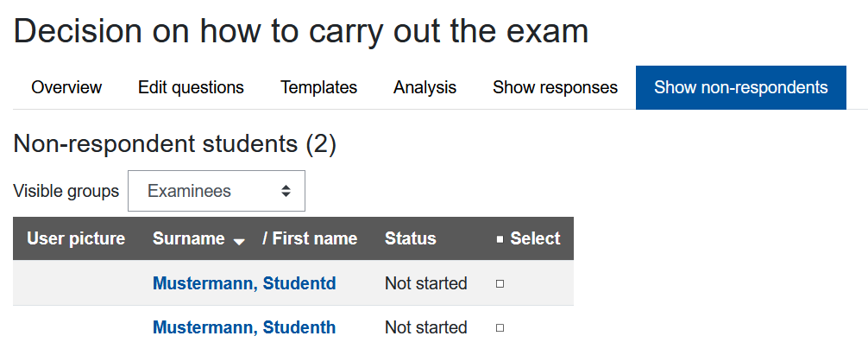Switch to Show responses tab
The width and height of the screenshot is (868, 355).
(x=555, y=87)
